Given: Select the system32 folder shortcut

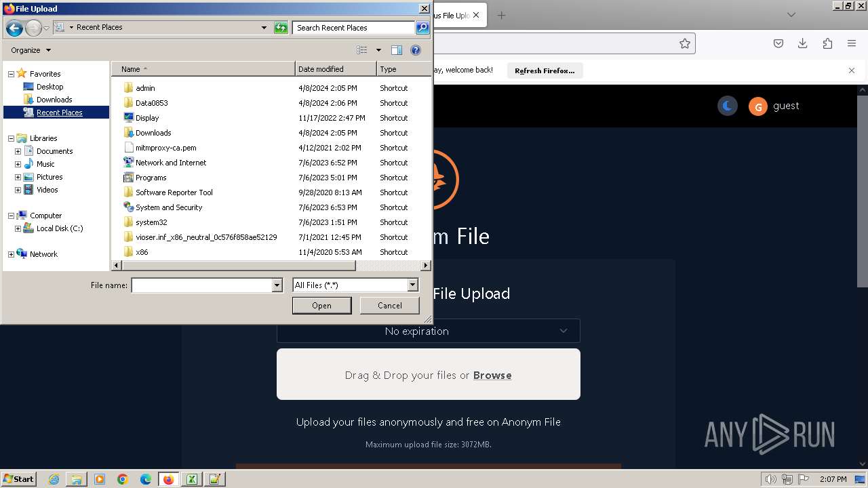Looking at the screenshot, I should coord(151,222).
